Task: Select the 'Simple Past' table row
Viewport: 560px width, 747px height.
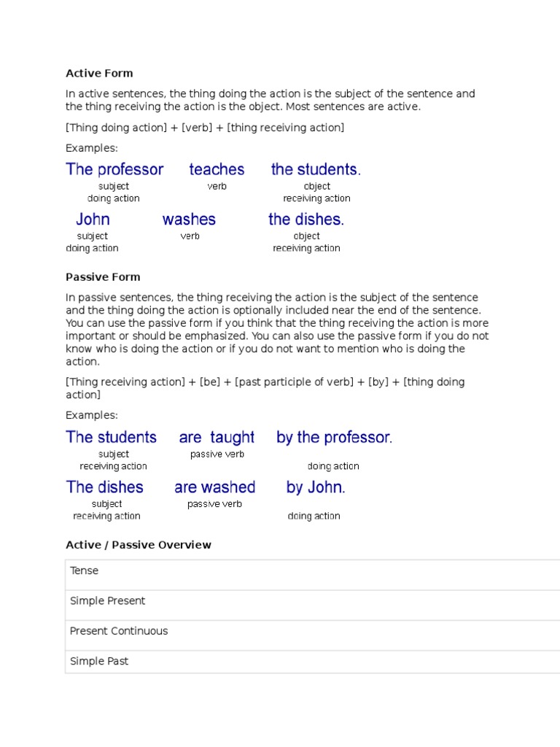Action: coord(99,661)
